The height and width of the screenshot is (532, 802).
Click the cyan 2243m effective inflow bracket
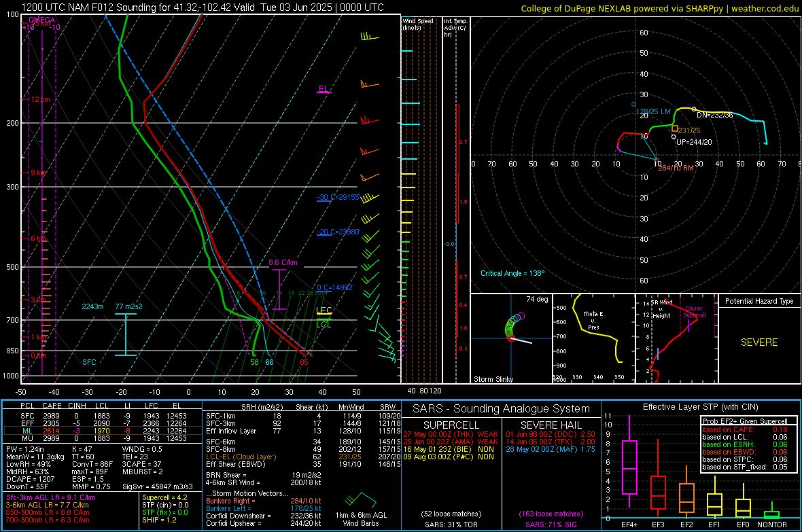(125, 334)
